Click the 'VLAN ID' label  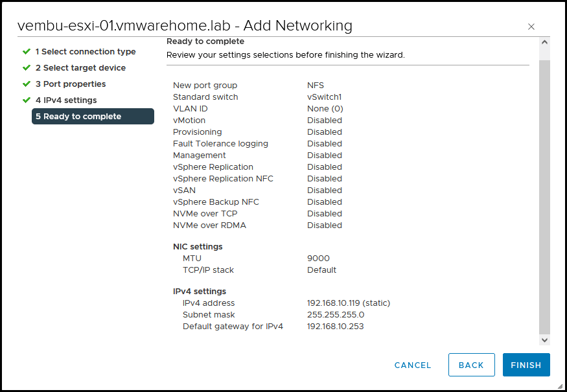click(191, 108)
